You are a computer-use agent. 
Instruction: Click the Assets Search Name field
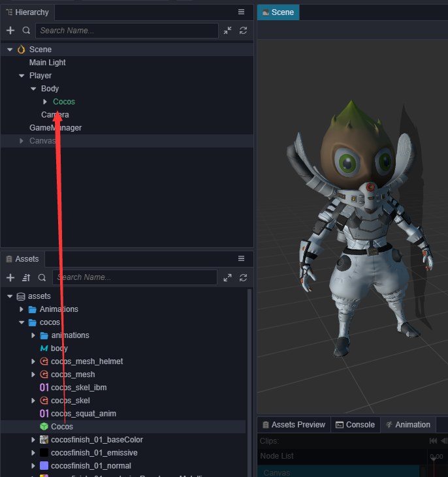coord(135,277)
